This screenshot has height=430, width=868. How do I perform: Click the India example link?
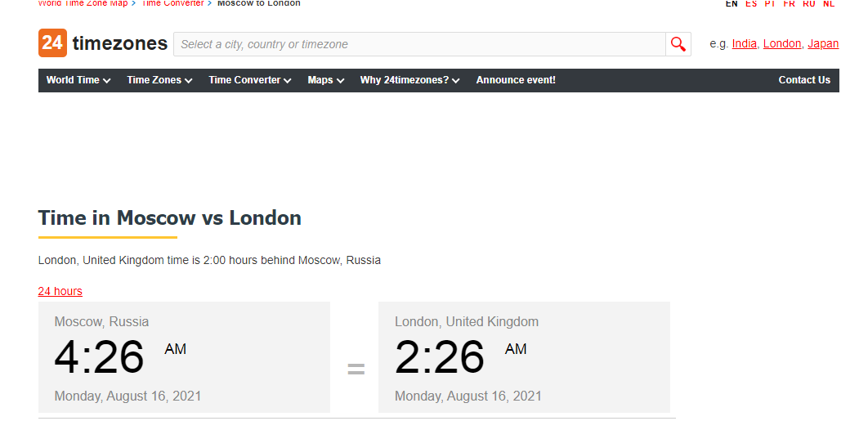744,43
